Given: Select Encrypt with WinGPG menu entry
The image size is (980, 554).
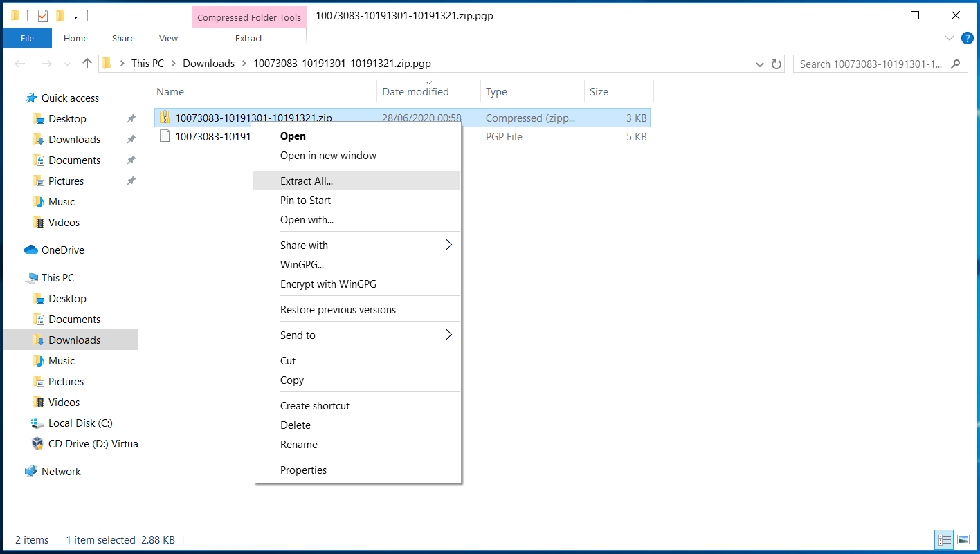Looking at the screenshot, I should [x=328, y=284].
